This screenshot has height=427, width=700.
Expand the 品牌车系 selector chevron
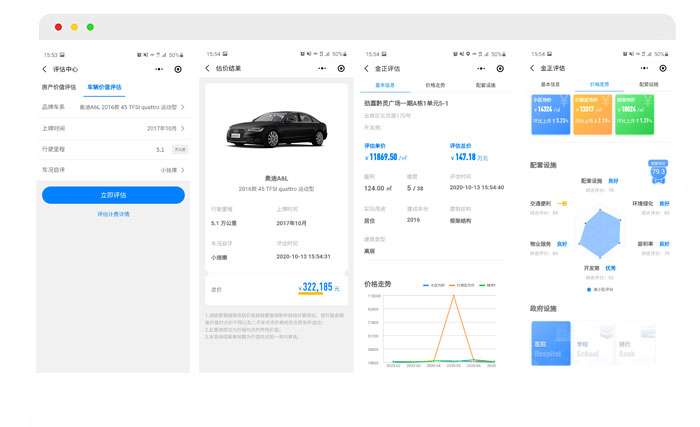[183, 107]
